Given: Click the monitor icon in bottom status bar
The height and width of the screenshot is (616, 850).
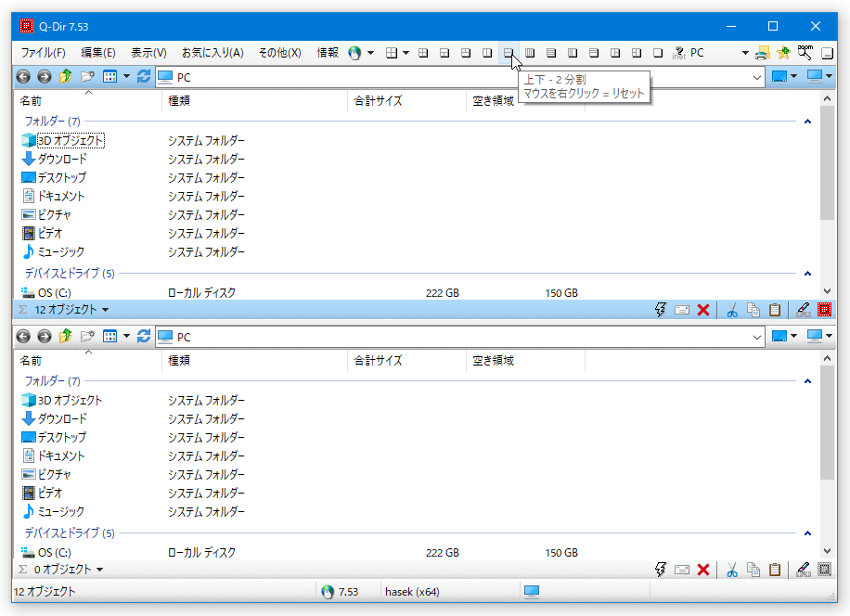Looking at the screenshot, I should (x=532, y=592).
